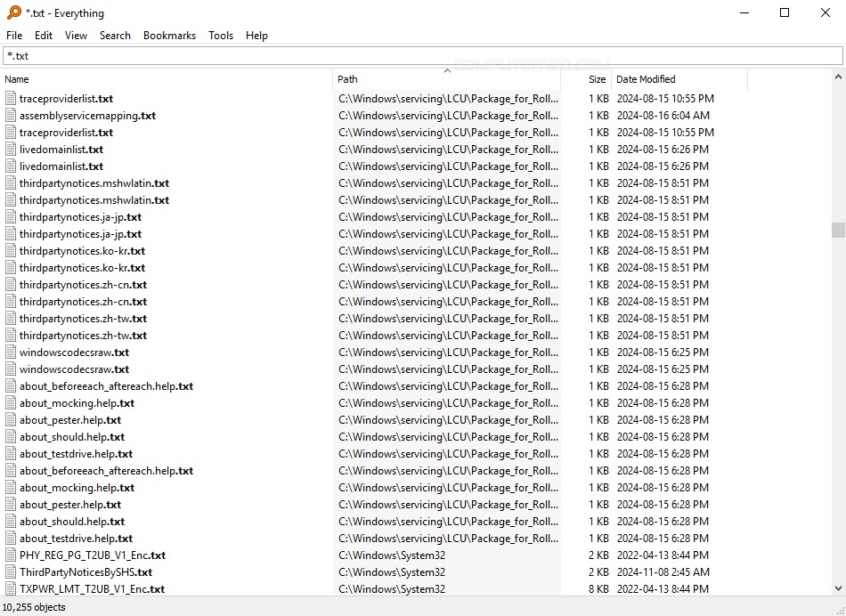Click the System32 path of PHY_REG_PG_T2UB_V1_Enc.txt
Screen dimensions: 846x616
[x=392, y=555]
